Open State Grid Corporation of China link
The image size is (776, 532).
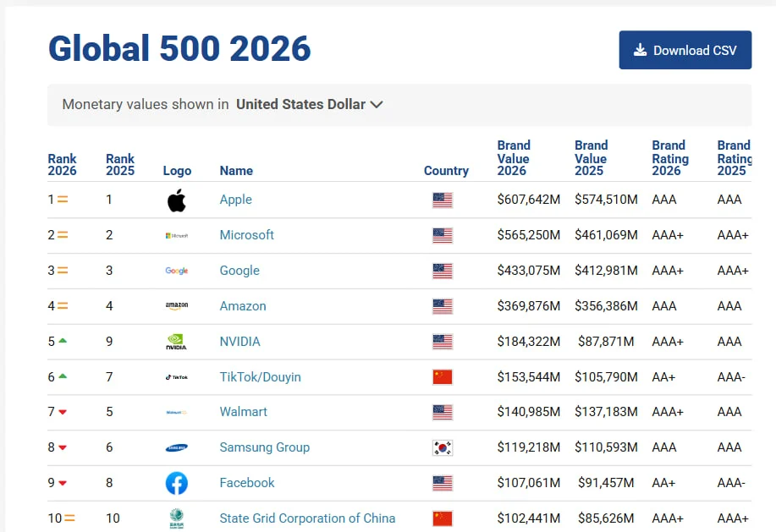(x=307, y=518)
